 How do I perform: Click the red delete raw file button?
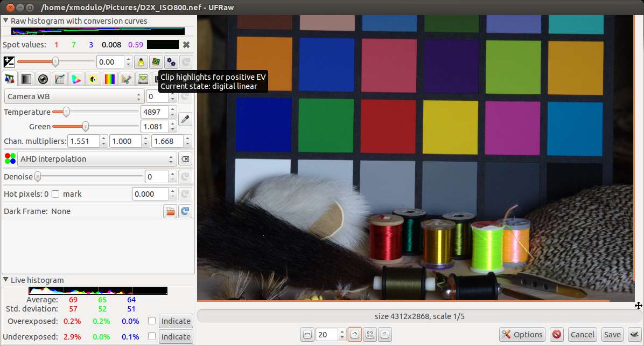point(557,335)
